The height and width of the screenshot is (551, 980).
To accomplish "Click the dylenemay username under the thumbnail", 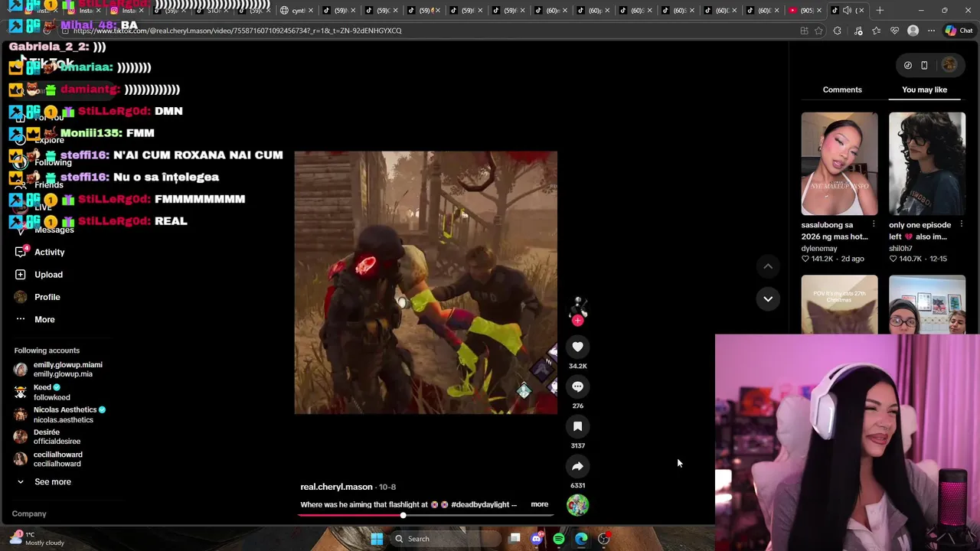I will click(819, 249).
